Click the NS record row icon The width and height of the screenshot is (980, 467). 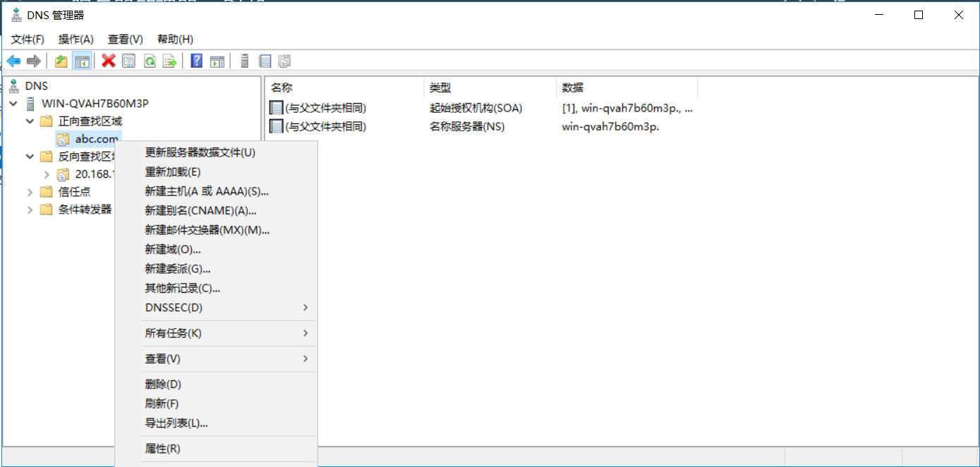pos(276,127)
